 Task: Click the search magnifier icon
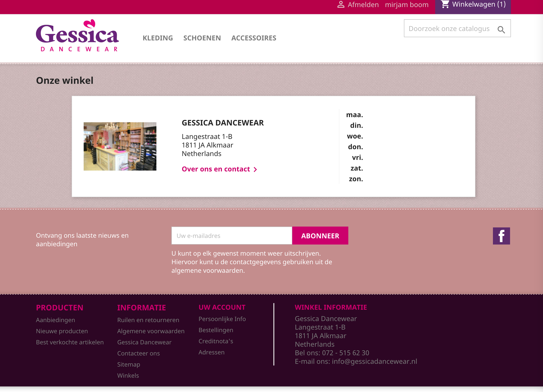pyautogui.click(x=501, y=29)
